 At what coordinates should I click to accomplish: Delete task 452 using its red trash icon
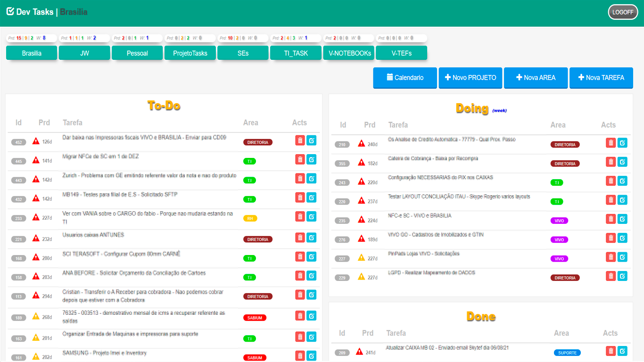coord(300,140)
